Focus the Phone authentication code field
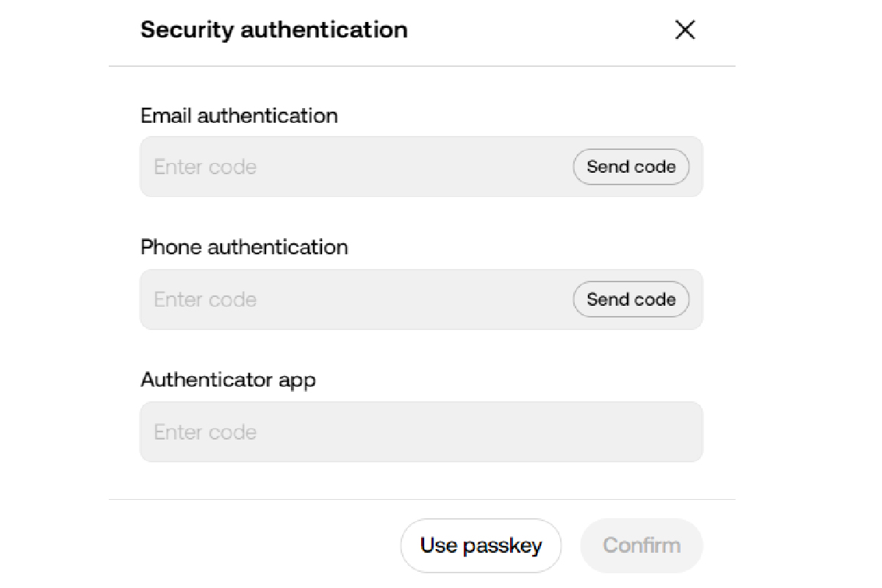882x588 pixels. point(353,300)
